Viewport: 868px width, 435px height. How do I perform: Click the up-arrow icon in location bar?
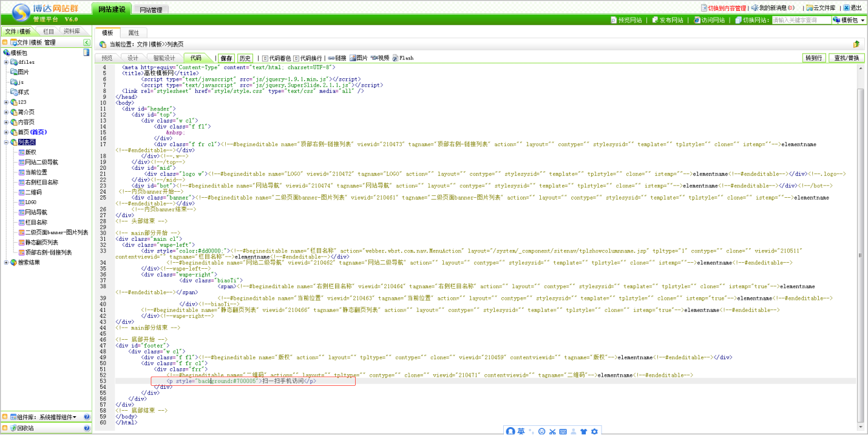coord(856,44)
